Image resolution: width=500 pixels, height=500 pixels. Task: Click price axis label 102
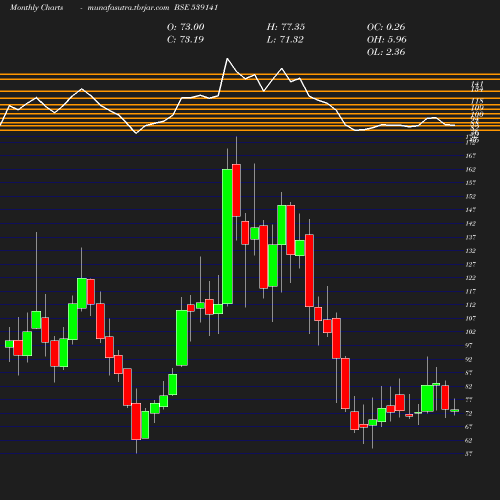click(x=470, y=332)
